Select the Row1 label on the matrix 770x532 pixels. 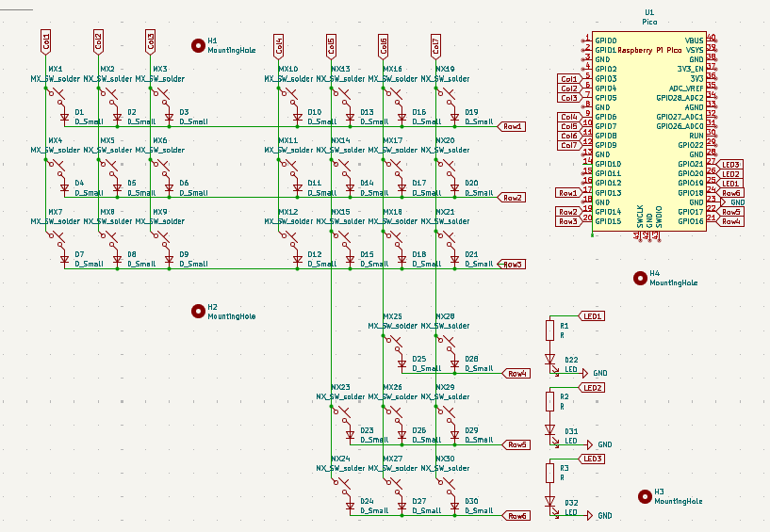click(513, 126)
